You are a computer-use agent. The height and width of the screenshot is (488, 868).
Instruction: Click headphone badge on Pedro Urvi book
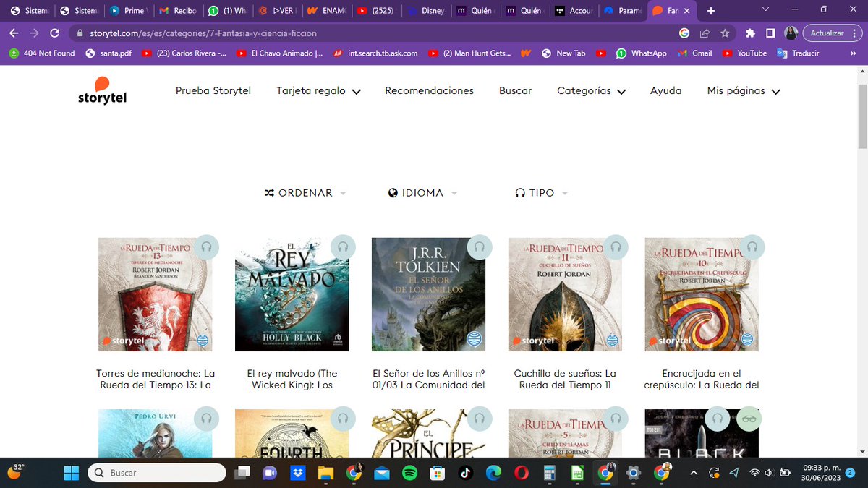point(206,419)
